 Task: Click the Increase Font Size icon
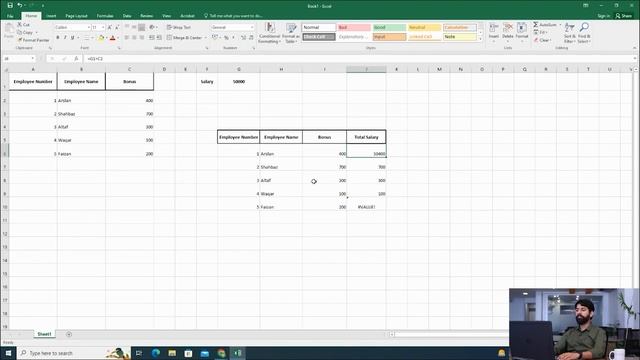tap(109, 27)
